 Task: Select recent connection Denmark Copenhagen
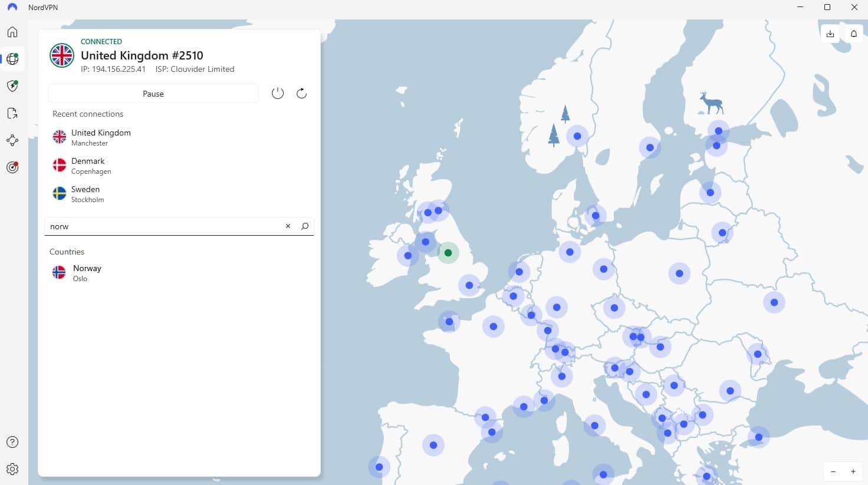tap(179, 166)
